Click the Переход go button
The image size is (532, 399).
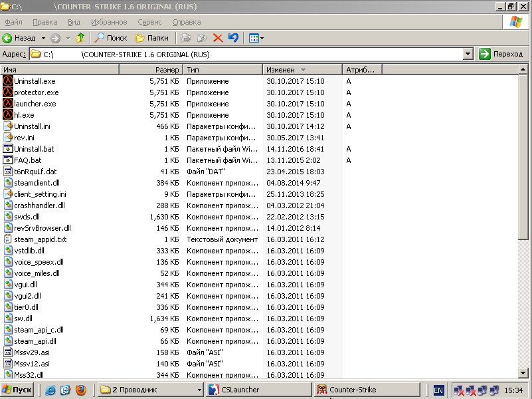[501, 54]
